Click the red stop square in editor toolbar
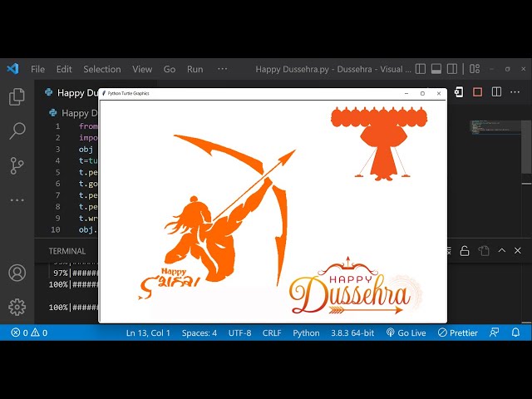Image resolution: width=532 pixels, height=399 pixels. point(478,92)
